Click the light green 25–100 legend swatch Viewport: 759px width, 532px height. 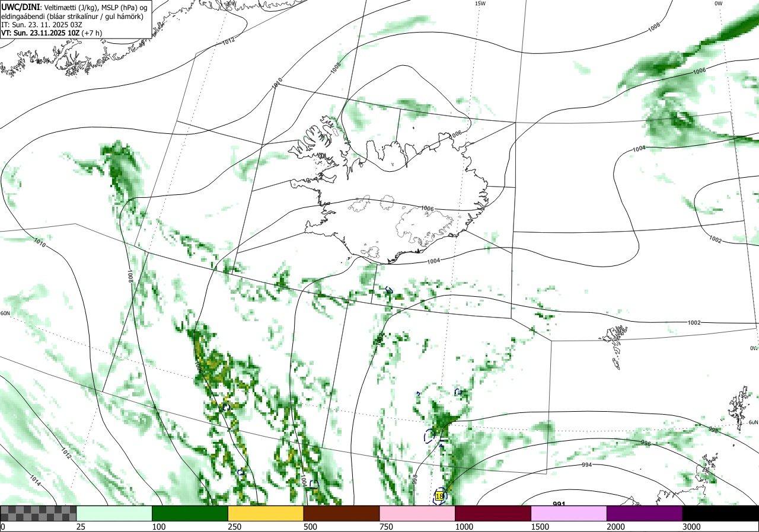(114, 513)
